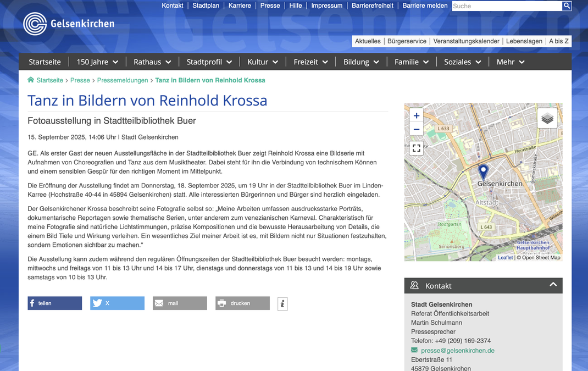Open the Veranstaltungskalender tab
The width and height of the screenshot is (588, 371).
point(466,41)
